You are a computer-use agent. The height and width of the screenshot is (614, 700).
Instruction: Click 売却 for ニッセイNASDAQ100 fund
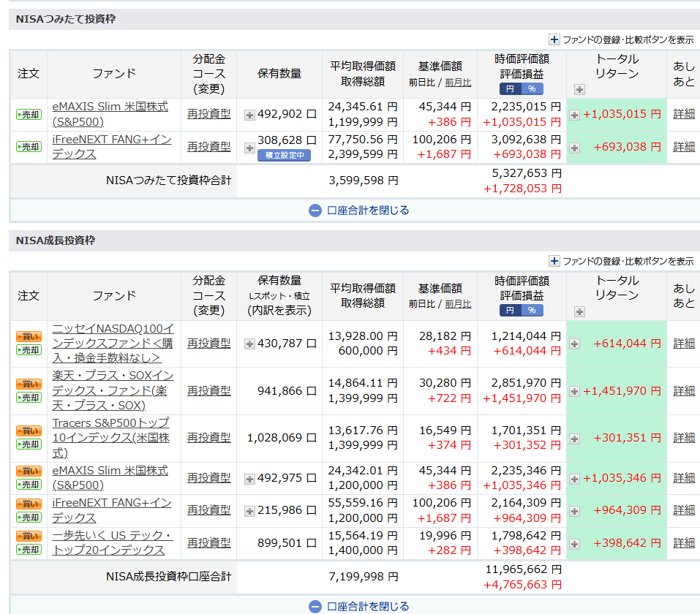coord(29,350)
